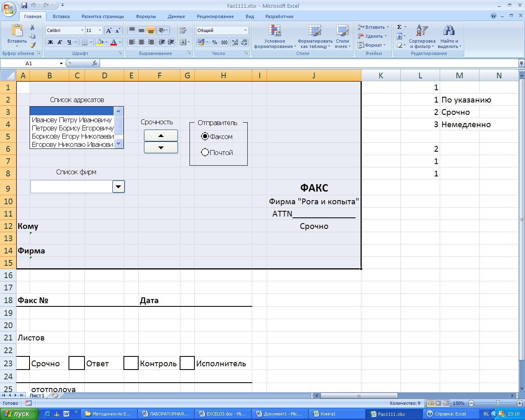525x420 pixels.
Task: Select the Факсом radio button
Action: click(x=205, y=136)
